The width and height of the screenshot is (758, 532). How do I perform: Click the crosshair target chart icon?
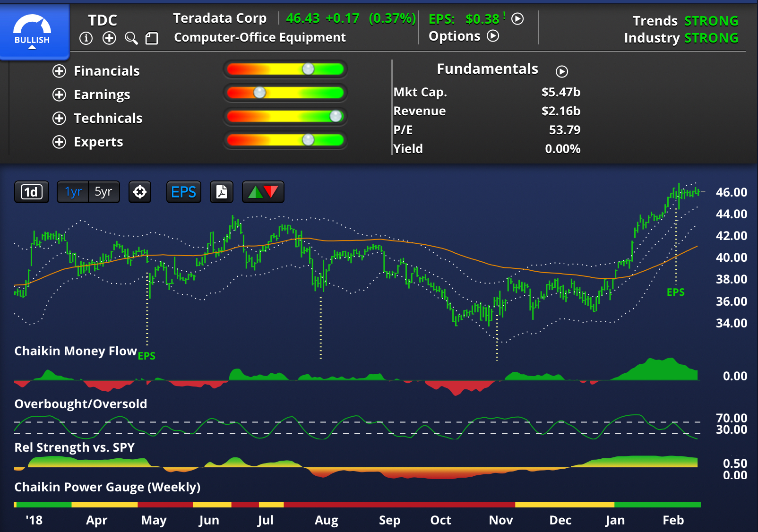tap(140, 192)
